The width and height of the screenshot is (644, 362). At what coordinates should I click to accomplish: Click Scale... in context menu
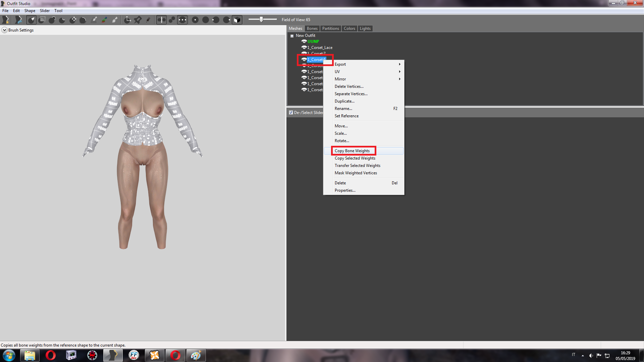click(364, 133)
